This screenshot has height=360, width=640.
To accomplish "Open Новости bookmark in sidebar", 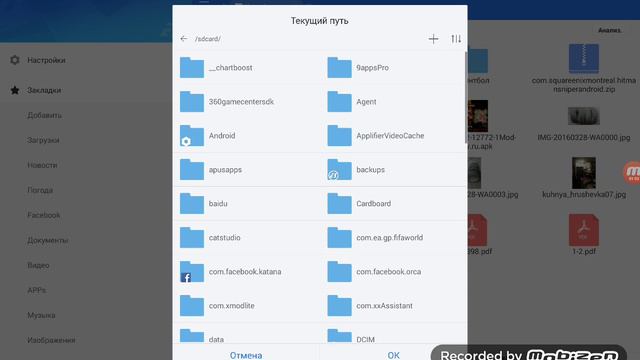I will (x=42, y=165).
